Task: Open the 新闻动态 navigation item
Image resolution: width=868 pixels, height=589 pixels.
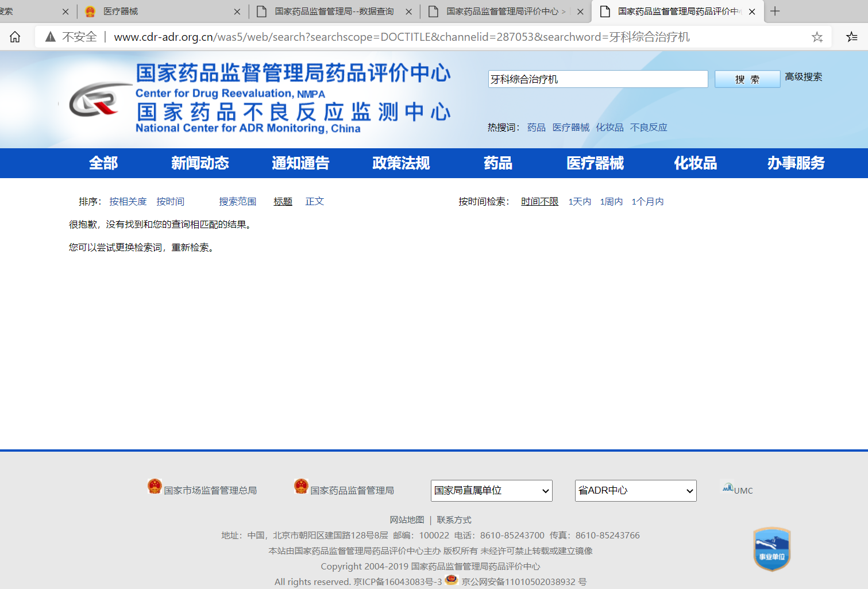Action: (x=200, y=163)
